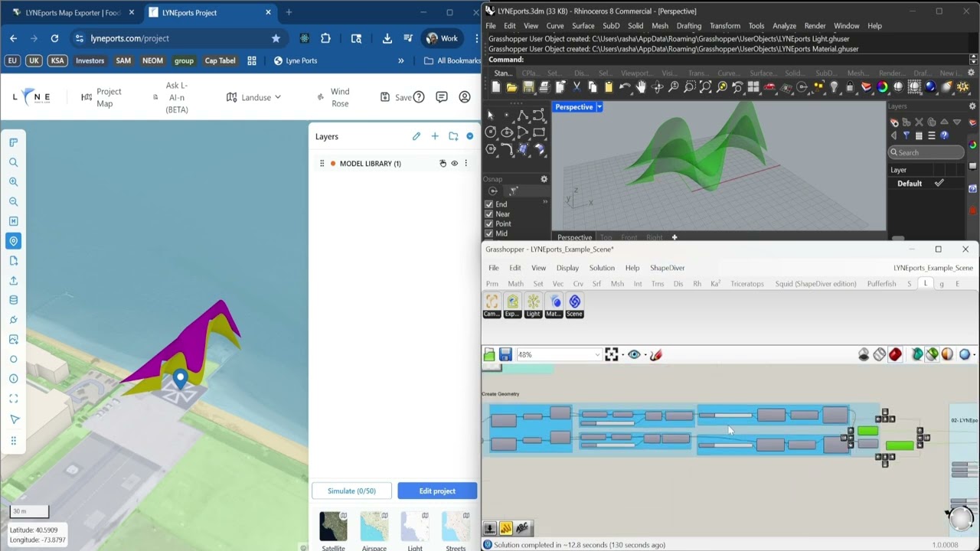Image resolution: width=980 pixels, height=551 pixels.
Task: Toggle Grasshopper shaded preview red icon
Action: [895, 354]
